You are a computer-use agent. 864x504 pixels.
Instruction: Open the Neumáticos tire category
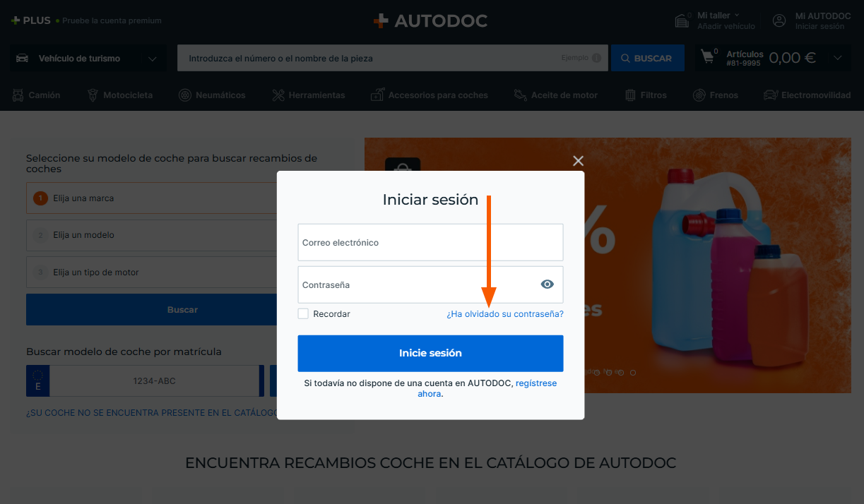[213, 95]
